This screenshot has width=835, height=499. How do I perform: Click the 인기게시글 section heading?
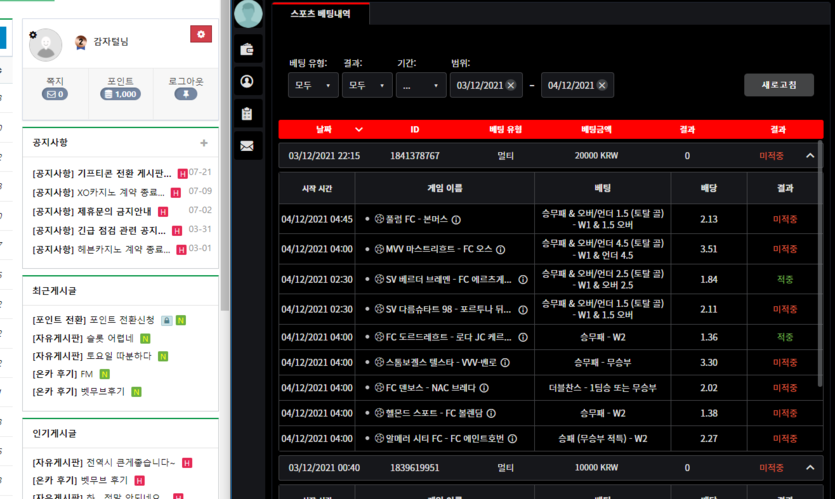(54, 433)
